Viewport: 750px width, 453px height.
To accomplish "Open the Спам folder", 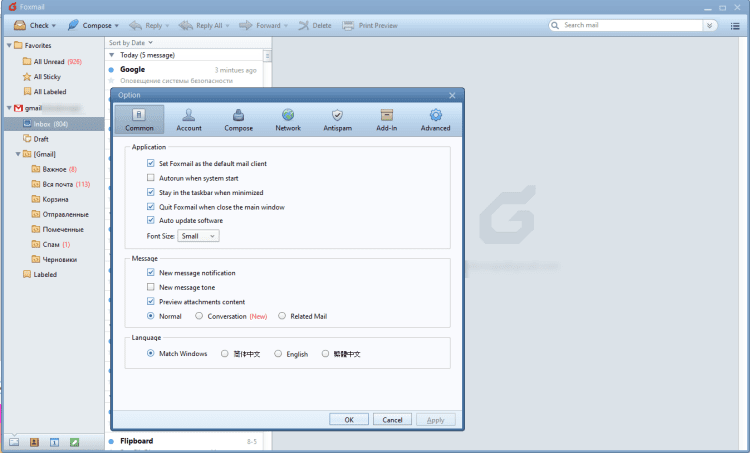I will 51,244.
